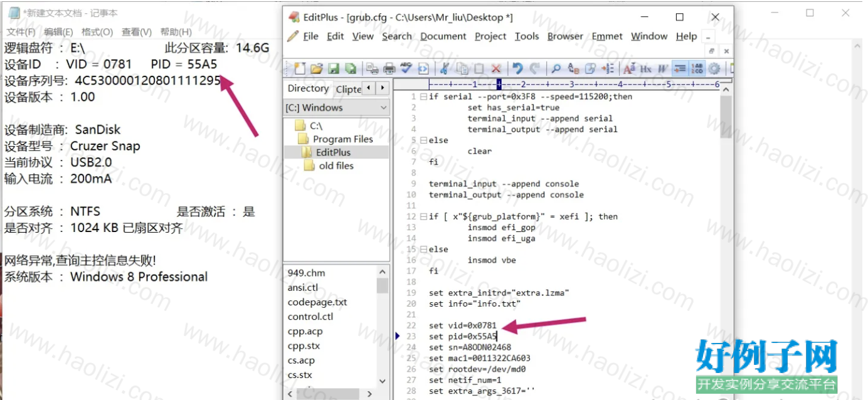Open the Emmet menu
The image size is (868, 400).
click(x=607, y=36)
